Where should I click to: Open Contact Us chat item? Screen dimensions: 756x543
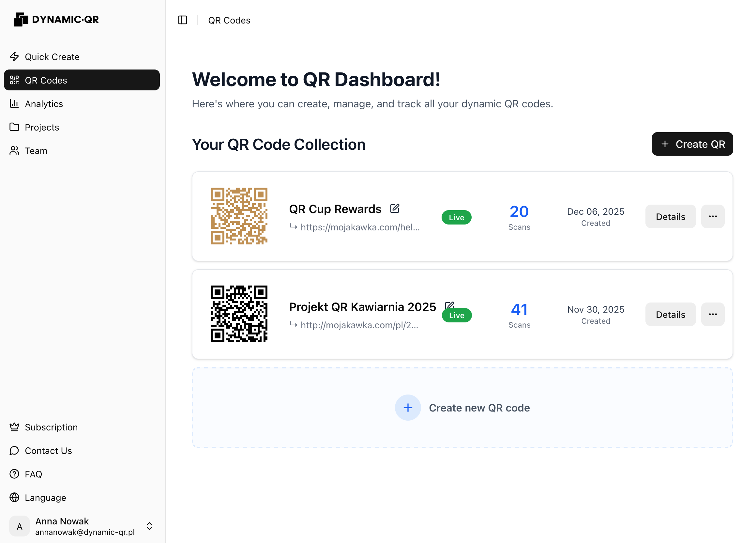click(x=48, y=450)
